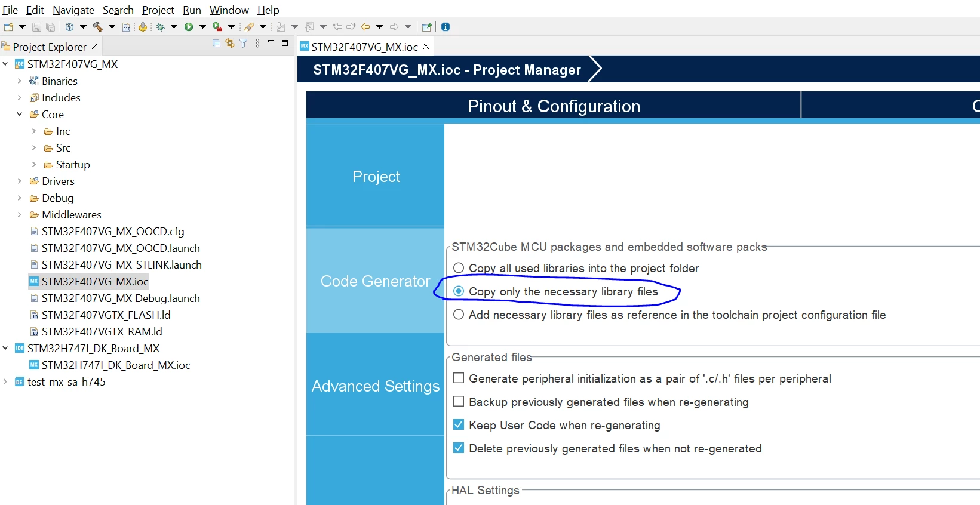Click the Previous Annotation icon
The image size is (980, 505).
(309, 27)
